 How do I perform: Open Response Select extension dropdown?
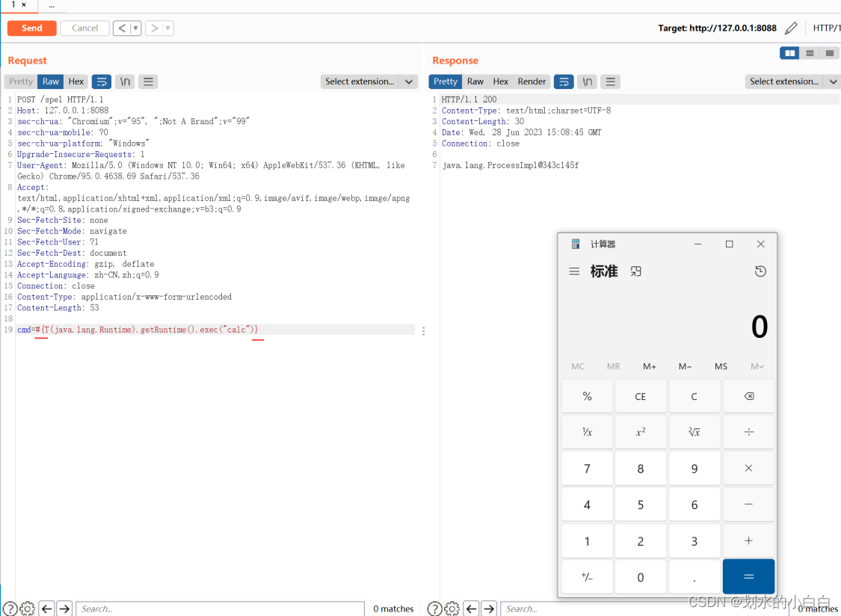click(792, 81)
